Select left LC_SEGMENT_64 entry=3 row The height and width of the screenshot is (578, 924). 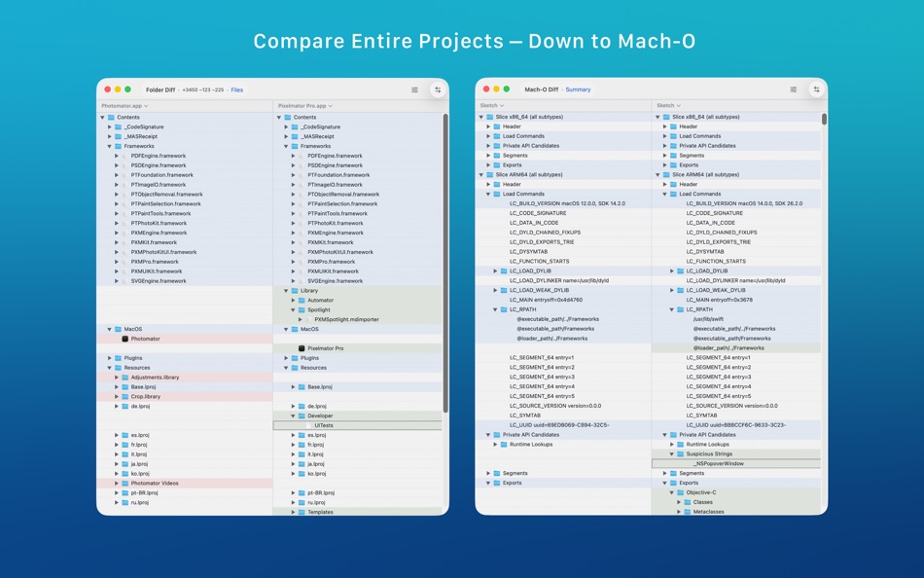pos(563,377)
